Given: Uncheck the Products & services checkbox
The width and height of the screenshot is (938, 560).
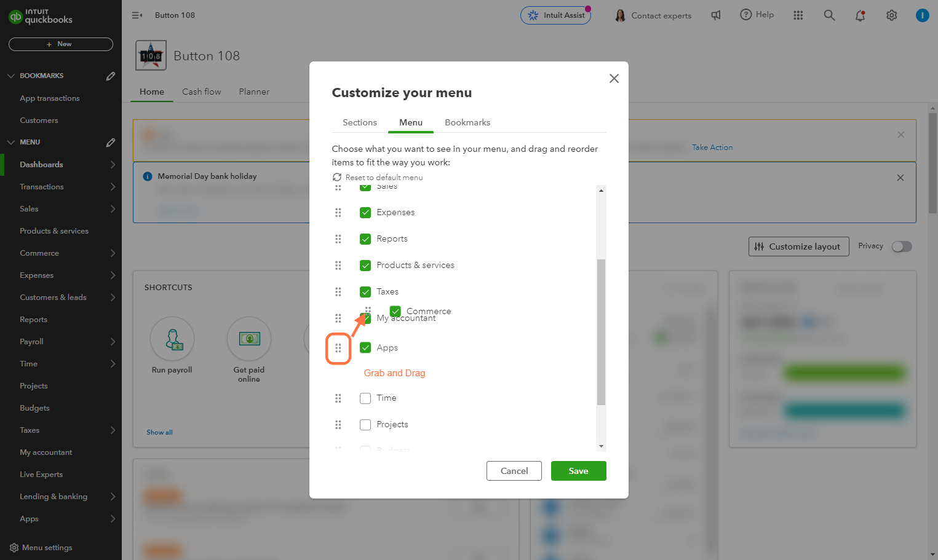Looking at the screenshot, I should (x=365, y=266).
